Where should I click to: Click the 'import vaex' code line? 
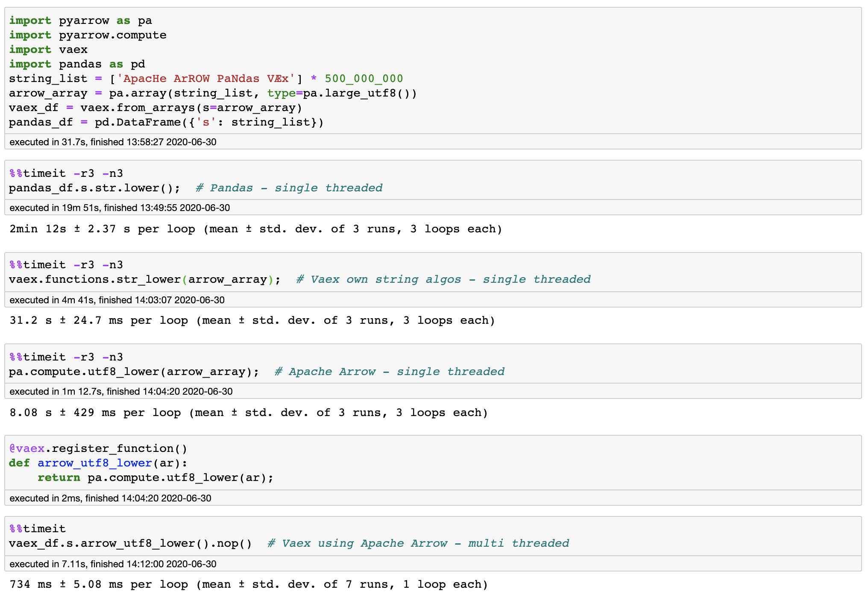48,50
